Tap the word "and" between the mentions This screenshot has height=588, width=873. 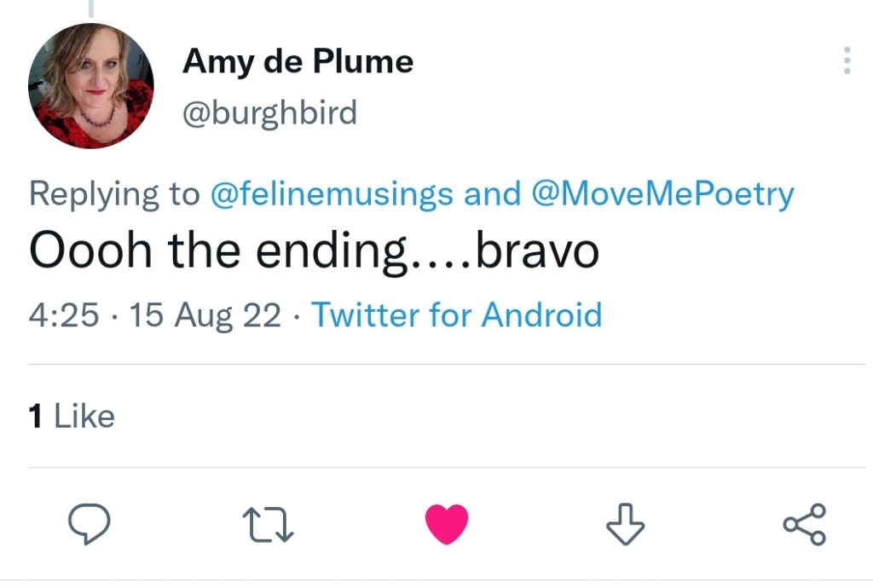(492, 194)
